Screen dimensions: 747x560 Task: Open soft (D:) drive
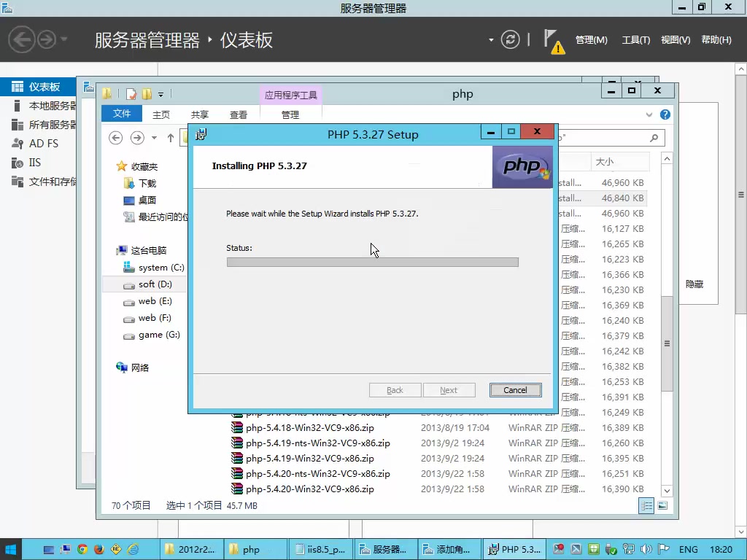[x=147, y=284]
